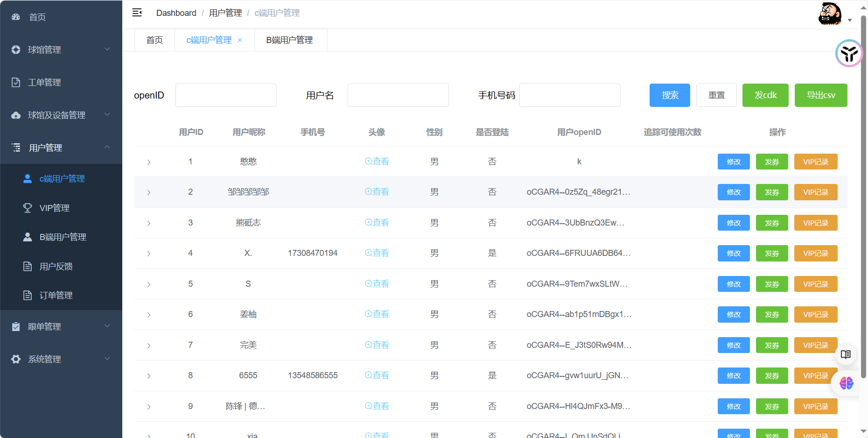868x438 pixels.
Task: Select the c端用户管理 tab
Action: [209, 40]
